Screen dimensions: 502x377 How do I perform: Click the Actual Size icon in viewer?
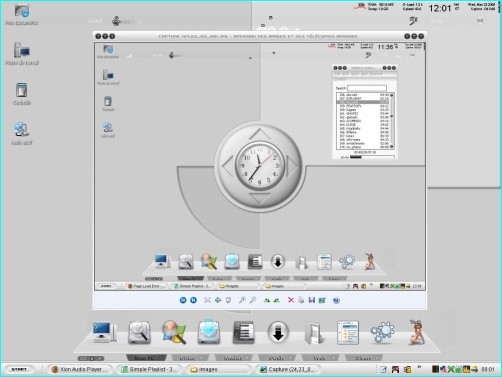pos(218,300)
